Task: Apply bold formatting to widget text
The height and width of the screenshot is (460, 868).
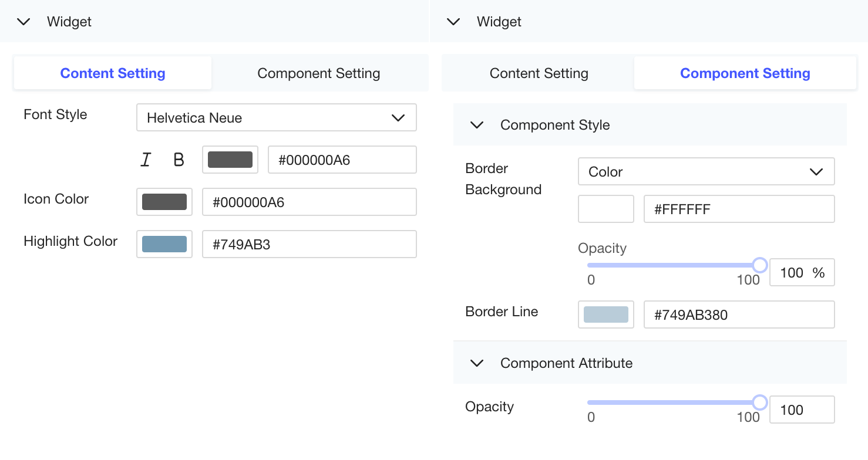Action: [179, 159]
